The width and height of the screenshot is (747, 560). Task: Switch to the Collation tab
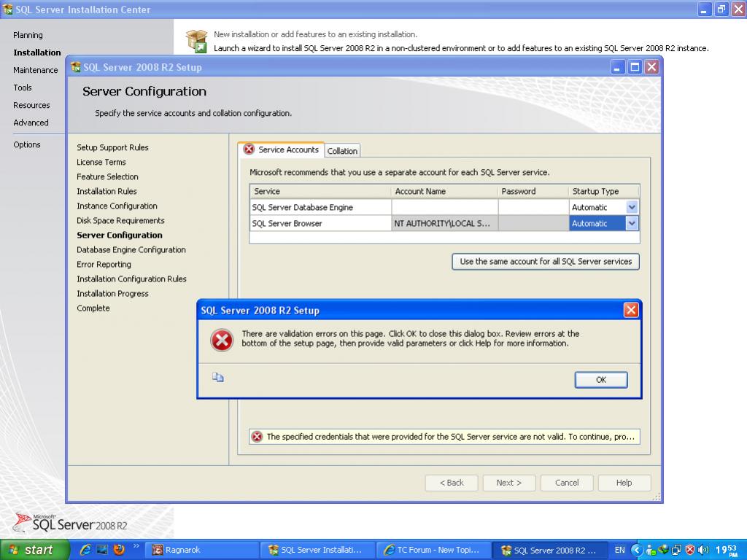pyautogui.click(x=342, y=150)
